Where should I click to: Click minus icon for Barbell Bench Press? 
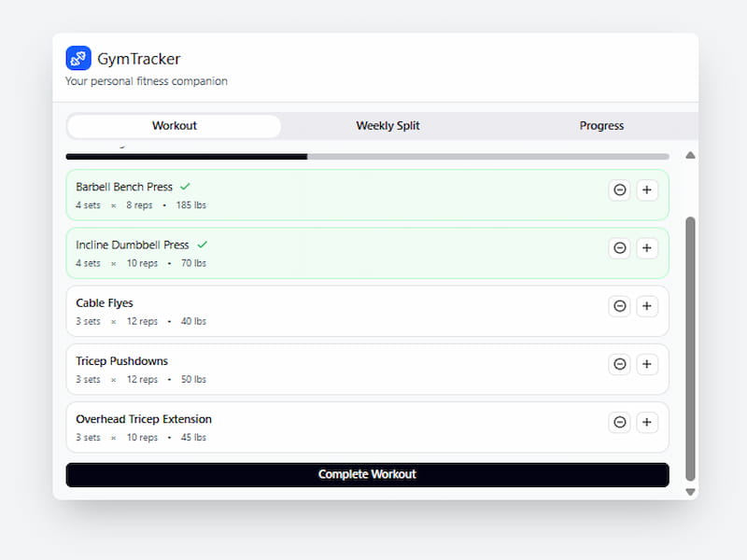pyautogui.click(x=619, y=190)
